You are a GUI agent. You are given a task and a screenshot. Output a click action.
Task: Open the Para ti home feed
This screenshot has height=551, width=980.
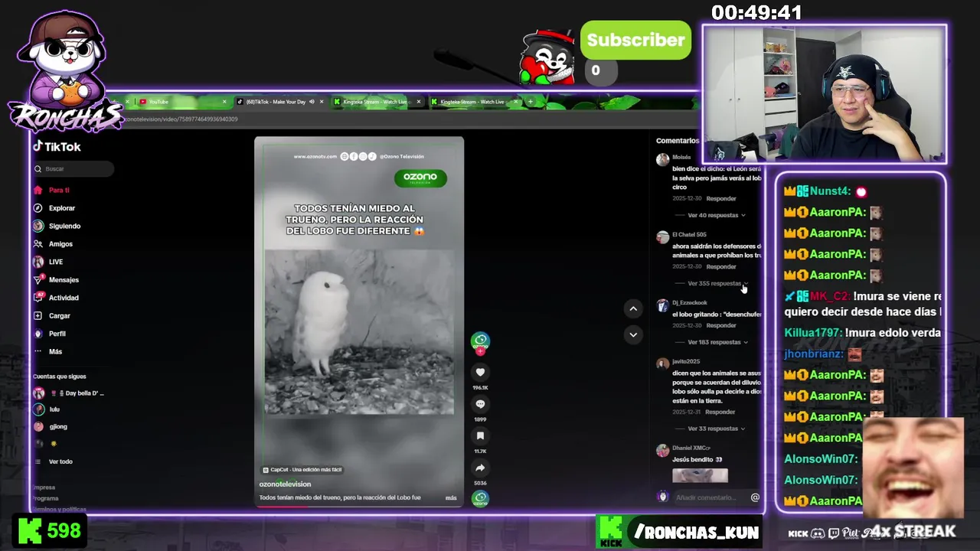coord(52,190)
